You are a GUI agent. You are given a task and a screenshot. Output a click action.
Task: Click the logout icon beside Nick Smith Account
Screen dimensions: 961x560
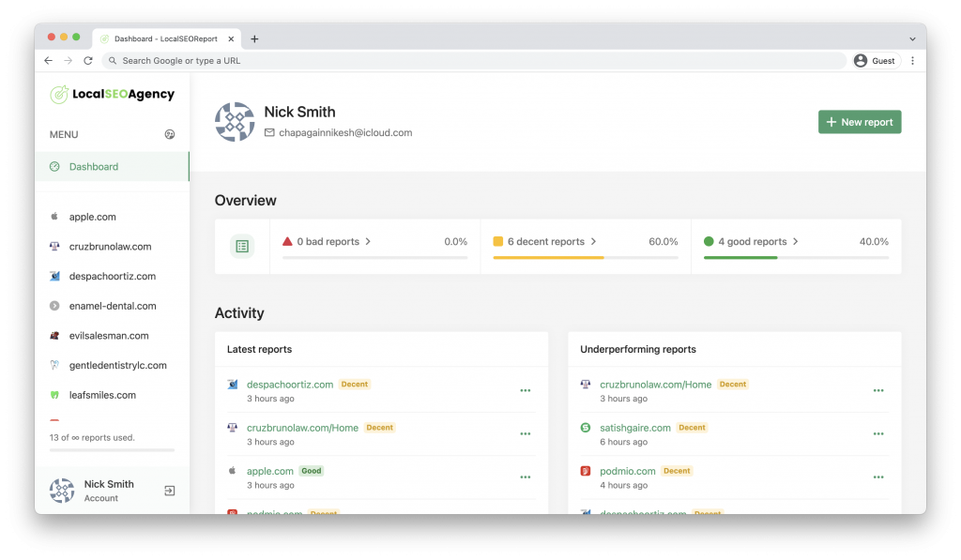pyautogui.click(x=170, y=491)
